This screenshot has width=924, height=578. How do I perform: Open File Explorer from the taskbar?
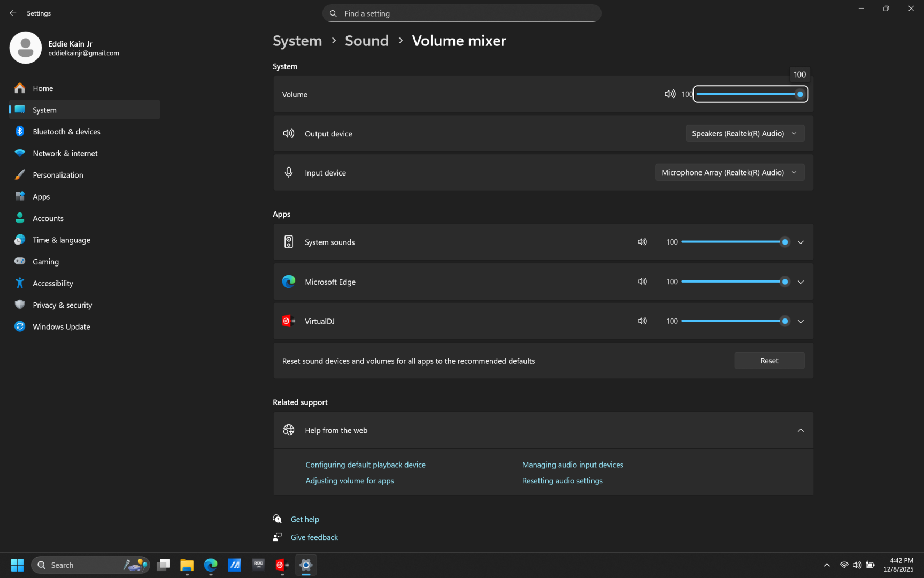coord(187,565)
